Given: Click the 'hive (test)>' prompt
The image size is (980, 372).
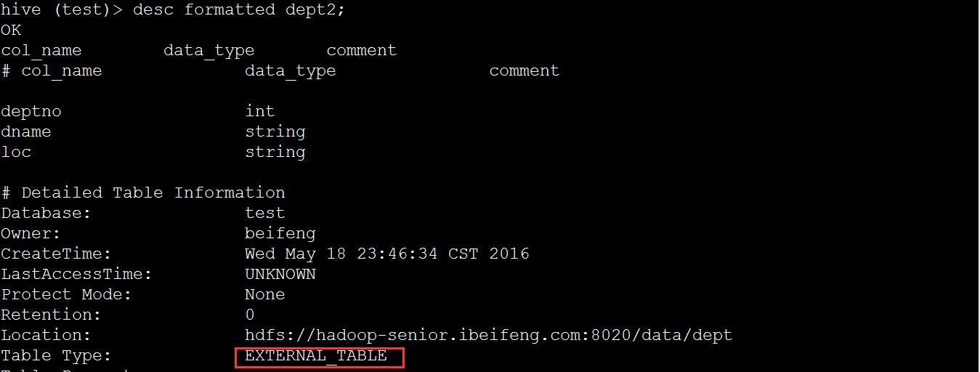Looking at the screenshot, I should pyautogui.click(x=62, y=9).
